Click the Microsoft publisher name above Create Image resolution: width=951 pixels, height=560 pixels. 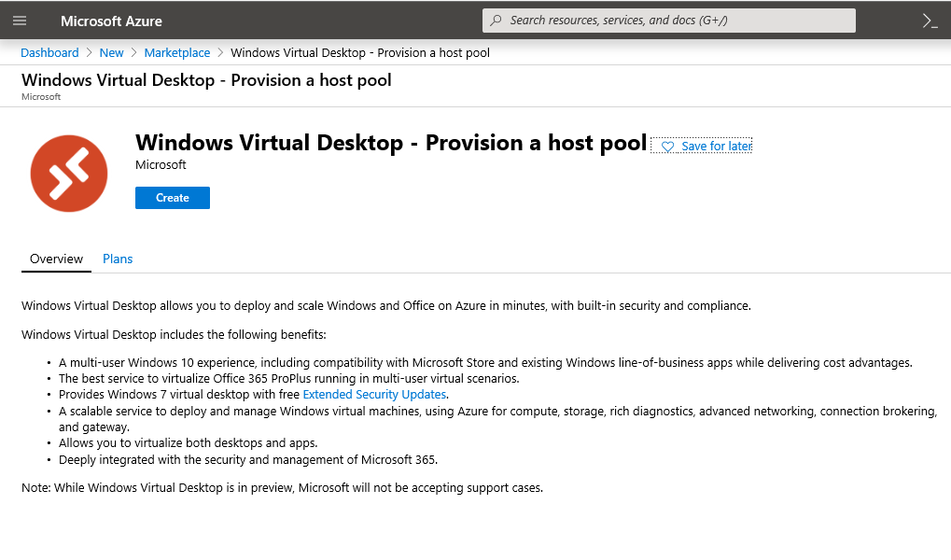tap(161, 165)
